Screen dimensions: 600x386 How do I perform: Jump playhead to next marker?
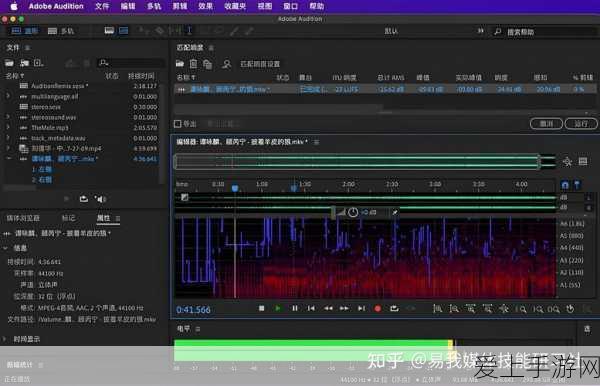[361, 308]
